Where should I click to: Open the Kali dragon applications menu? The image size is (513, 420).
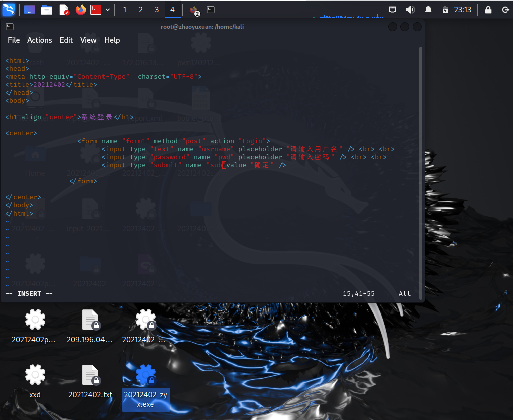pos(9,10)
